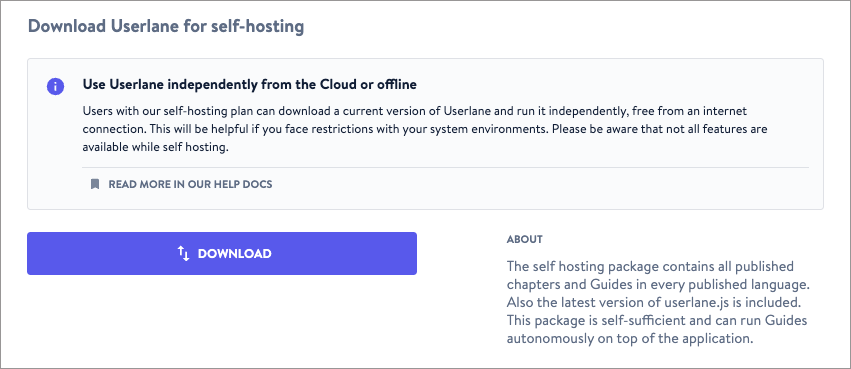Image resolution: width=851 pixels, height=369 pixels.
Task: Click the self-hosting plan description paragraph
Action: [425, 129]
